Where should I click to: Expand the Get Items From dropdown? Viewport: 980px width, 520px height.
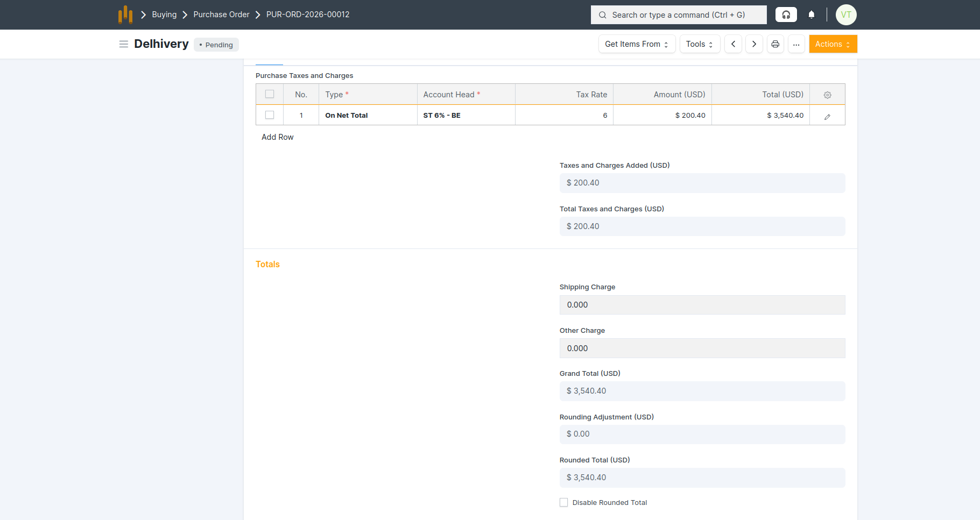point(637,44)
